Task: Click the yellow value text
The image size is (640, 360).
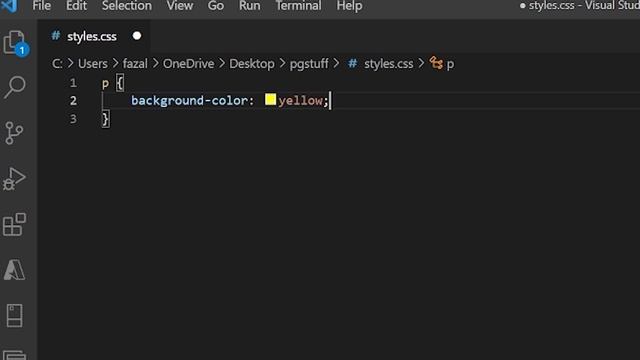Action: pyautogui.click(x=300, y=100)
